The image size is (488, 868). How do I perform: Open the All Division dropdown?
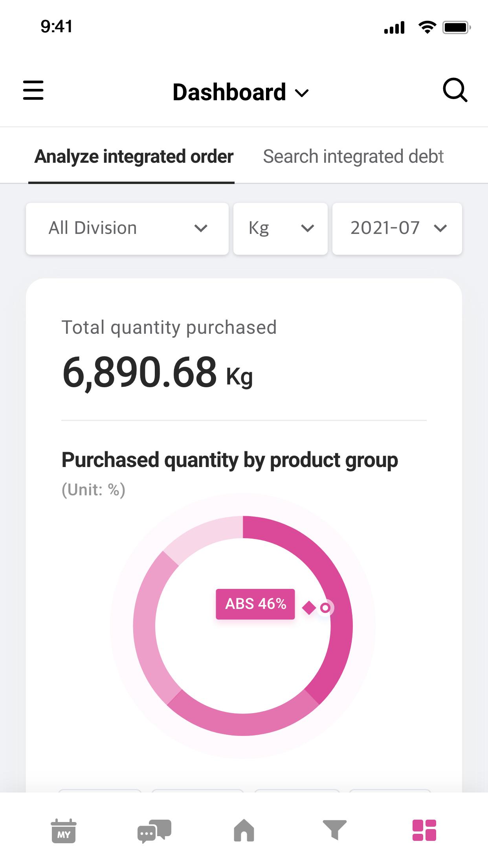[x=127, y=228]
